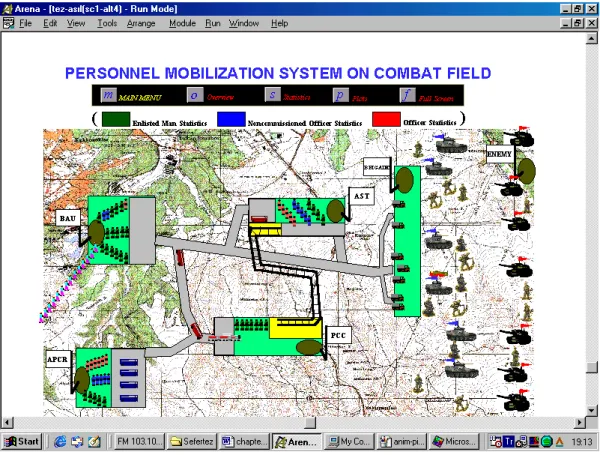Click the system clock showing 19:13
Image resolution: width=600 pixels, height=455 pixels.
(582, 442)
